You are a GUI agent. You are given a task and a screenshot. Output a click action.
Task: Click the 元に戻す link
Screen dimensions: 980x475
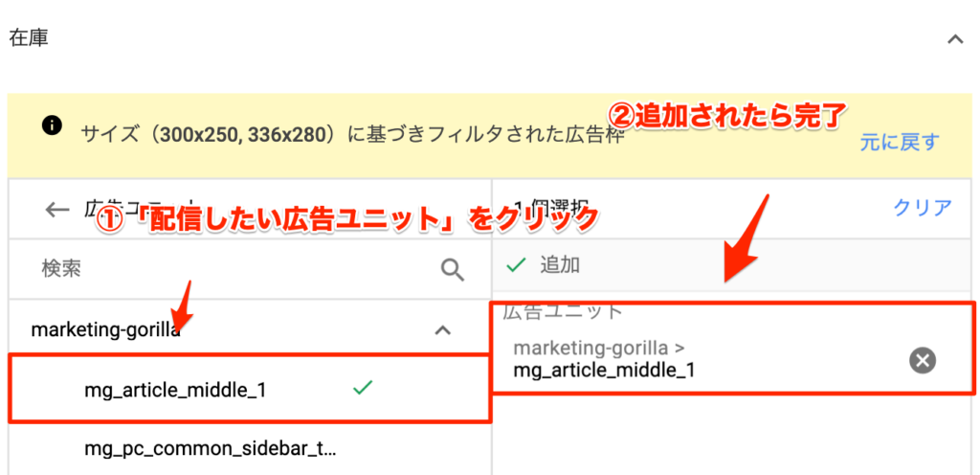[x=900, y=143]
